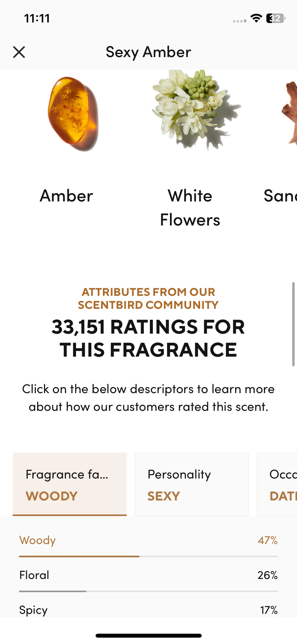Click the Floral percentage progress bar

pyautogui.click(x=148, y=591)
